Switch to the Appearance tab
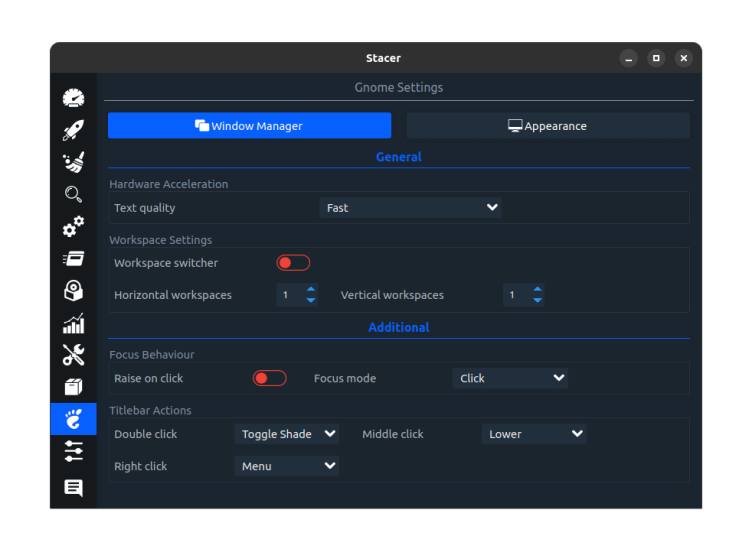 [547, 126]
